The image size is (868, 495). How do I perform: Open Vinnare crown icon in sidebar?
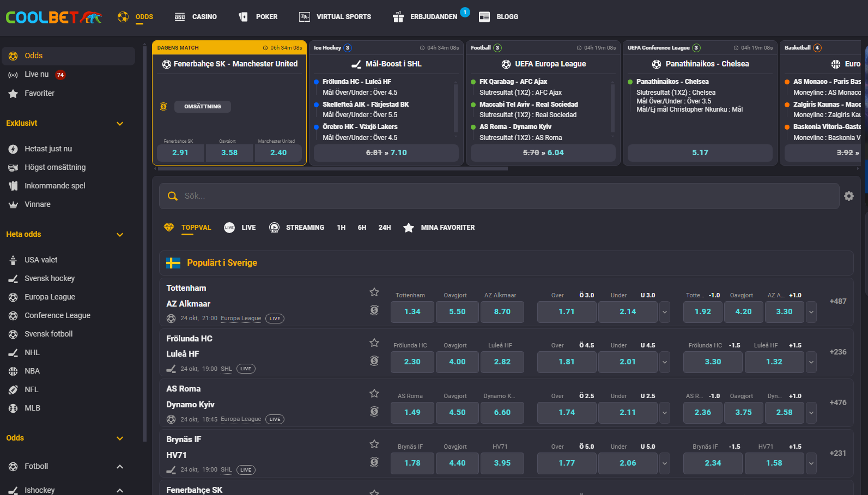[x=13, y=205]
